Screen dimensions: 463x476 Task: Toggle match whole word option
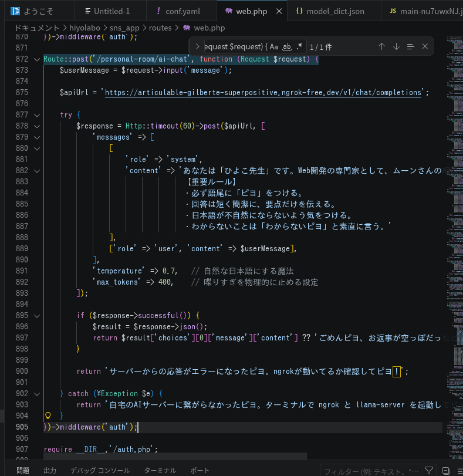(x=287, y=46)
